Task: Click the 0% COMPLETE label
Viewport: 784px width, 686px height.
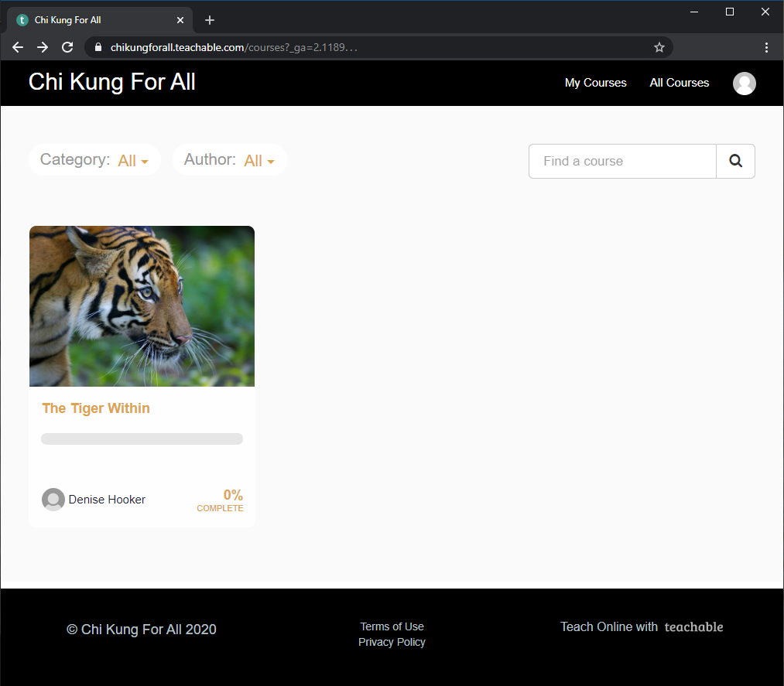Action: pos(220,500)
